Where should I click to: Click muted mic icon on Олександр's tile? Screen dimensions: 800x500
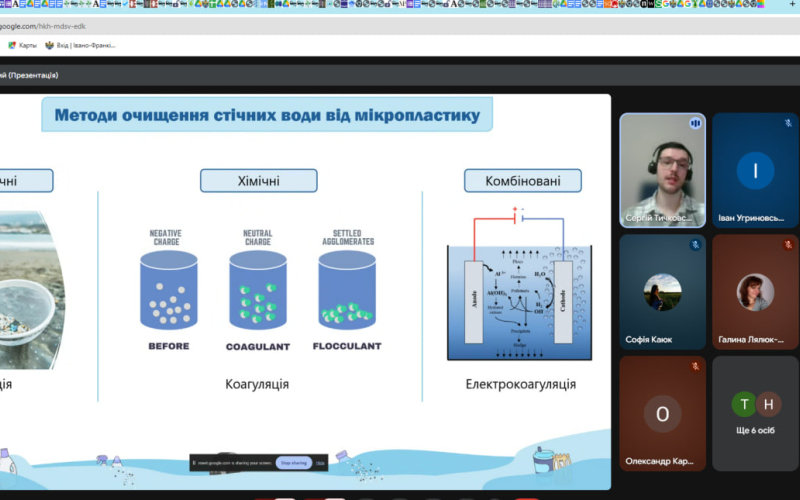pos(694,366)
